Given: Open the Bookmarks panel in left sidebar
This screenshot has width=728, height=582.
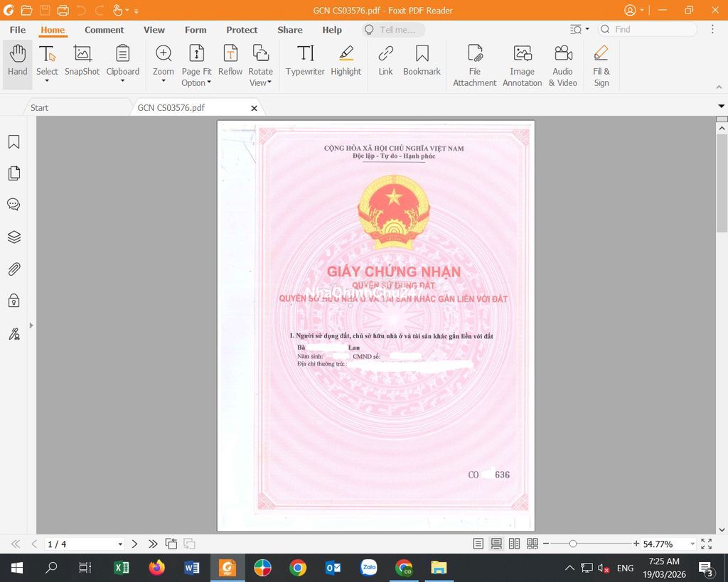Looking at the screenshot, I should coord(14,142).
